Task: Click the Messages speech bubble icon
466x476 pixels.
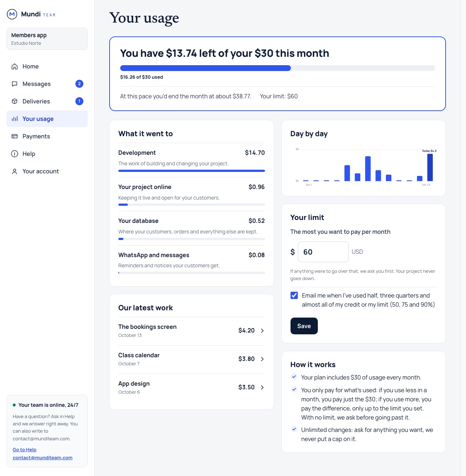Action: click(x=15, y=84)
